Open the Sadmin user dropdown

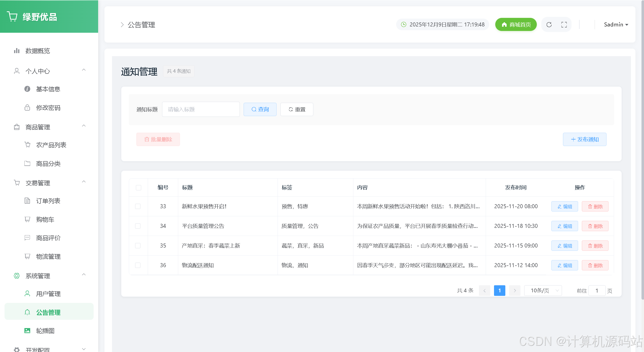(616, 25)
